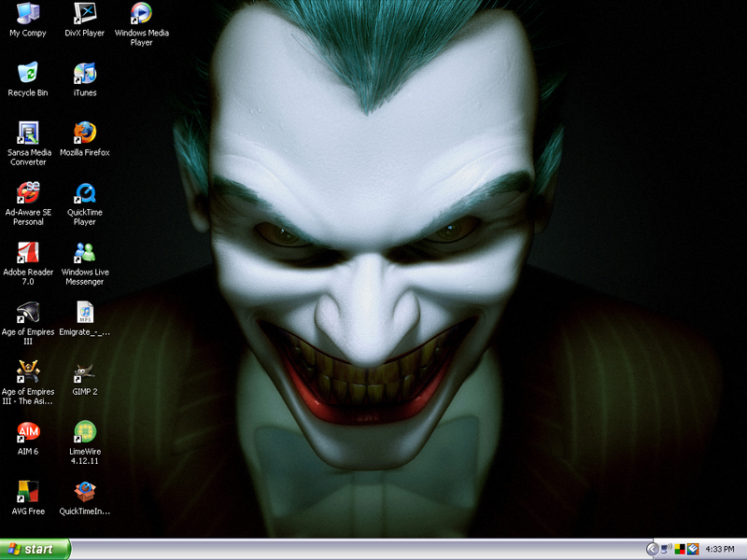Launch Windows Media Player from desktop
Viewport: 747px width, 560px height.
[x=141, y=14]
